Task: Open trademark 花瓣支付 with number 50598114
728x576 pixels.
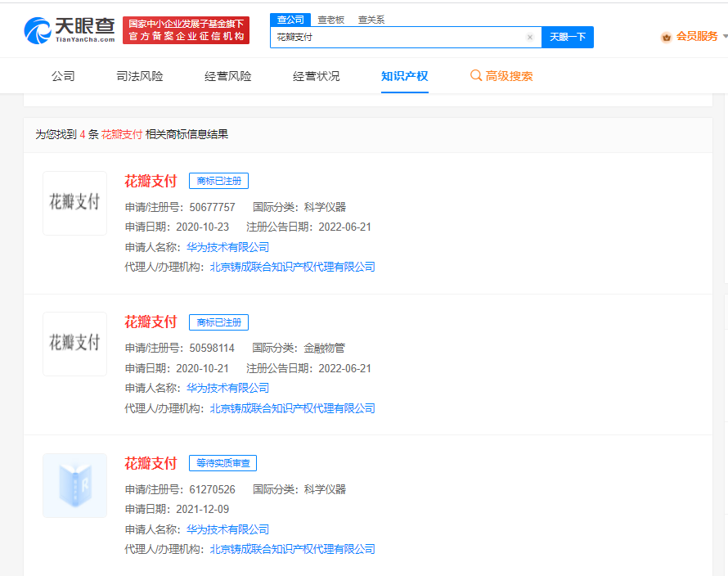Action: (151, 322)
